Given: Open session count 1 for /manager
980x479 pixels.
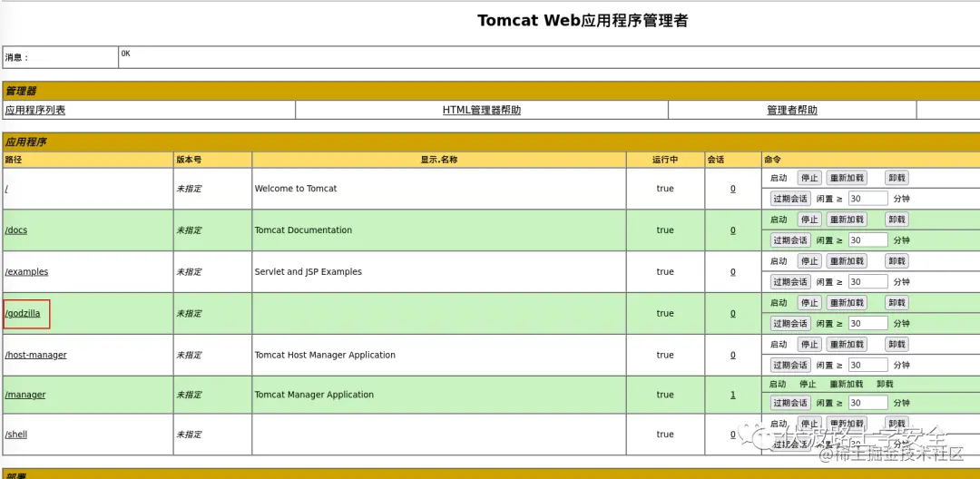Looking at the screenshot, I should (x=733, y=395).
